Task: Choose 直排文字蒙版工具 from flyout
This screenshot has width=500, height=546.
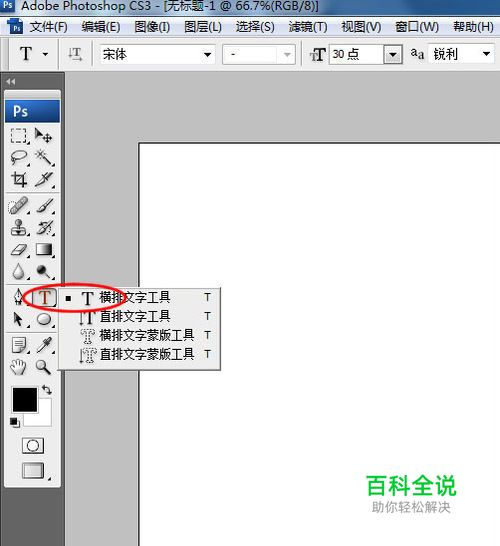Action: coord(140,354)
